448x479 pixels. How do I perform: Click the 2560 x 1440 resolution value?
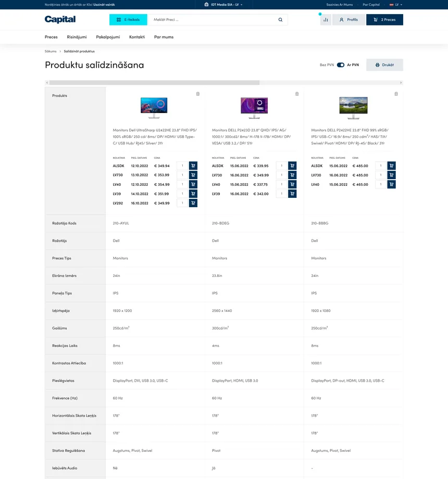click(222, 311)
